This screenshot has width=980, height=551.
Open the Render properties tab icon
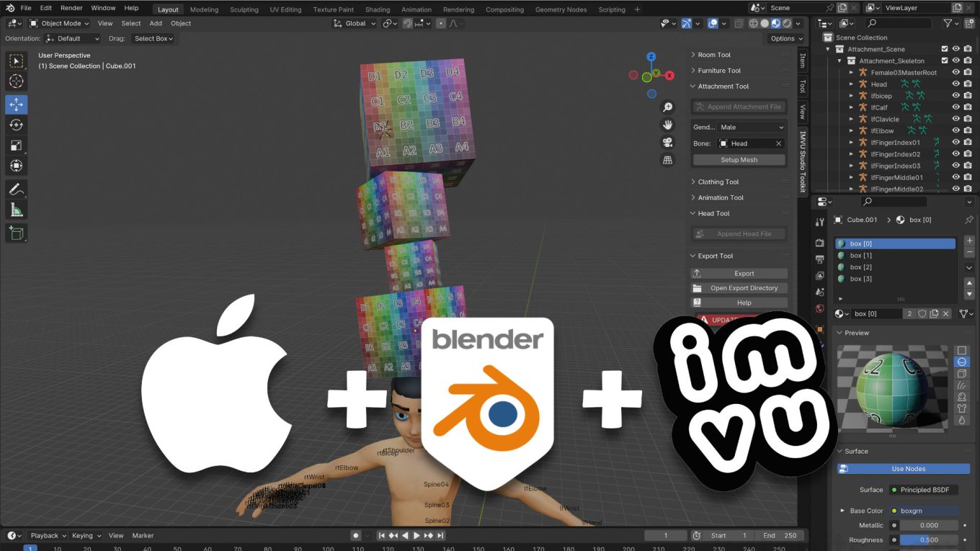coord(819,243)
